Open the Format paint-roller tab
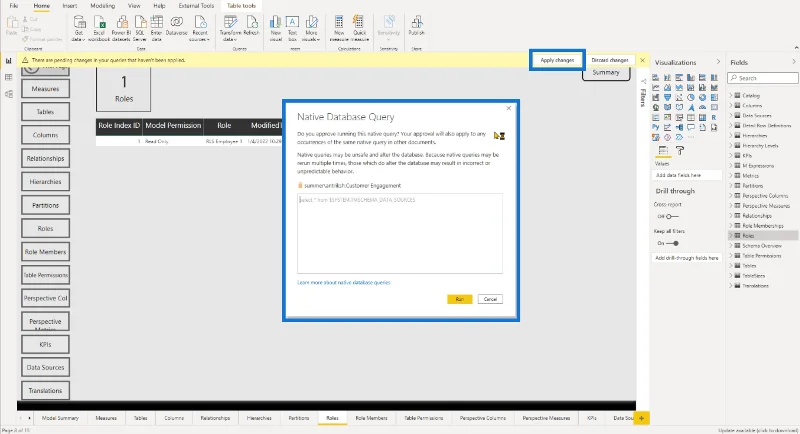 click(x=680, y=150)
